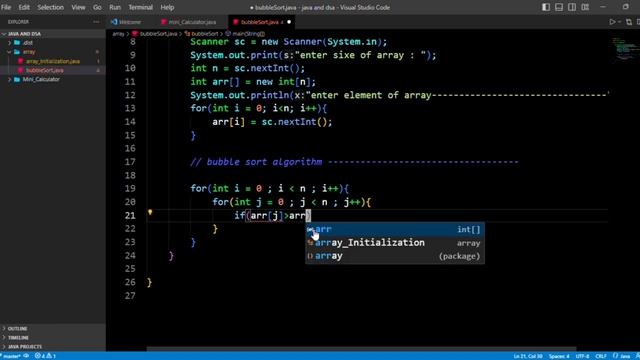Viewport: 640px width, 360px height.
Task: Switch to the Welcome tab
Action: [127, 22]
